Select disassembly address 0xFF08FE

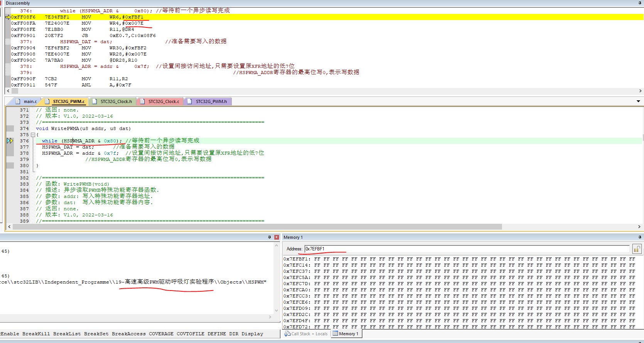point(23,29)
